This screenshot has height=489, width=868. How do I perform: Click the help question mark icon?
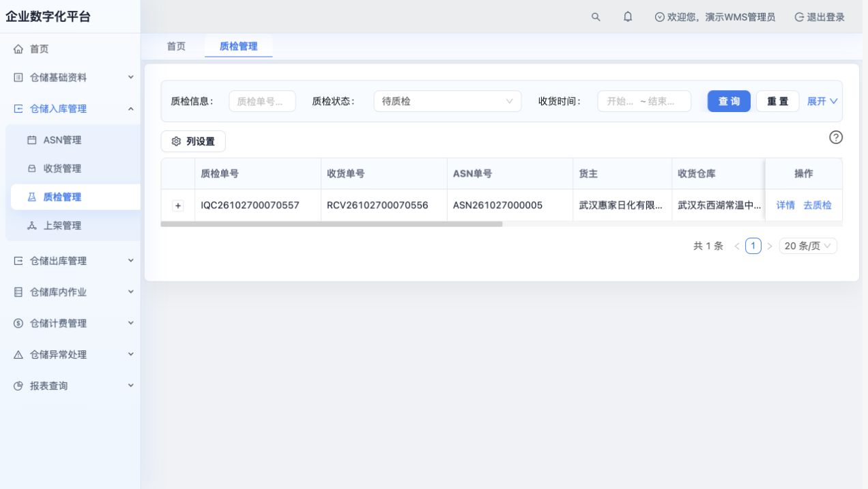click(836, 137)
